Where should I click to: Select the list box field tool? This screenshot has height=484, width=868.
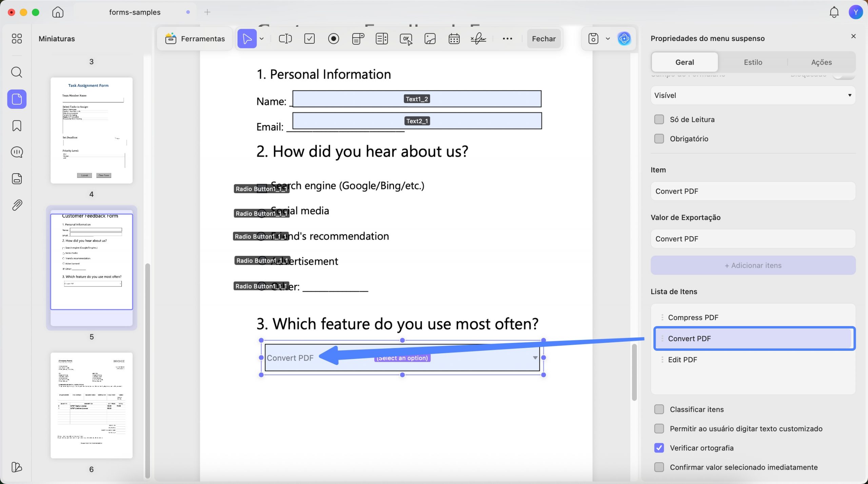(382, 39)
